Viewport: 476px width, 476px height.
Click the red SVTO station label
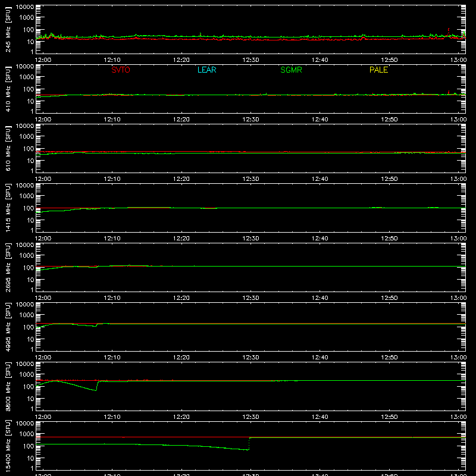(121, 70)
